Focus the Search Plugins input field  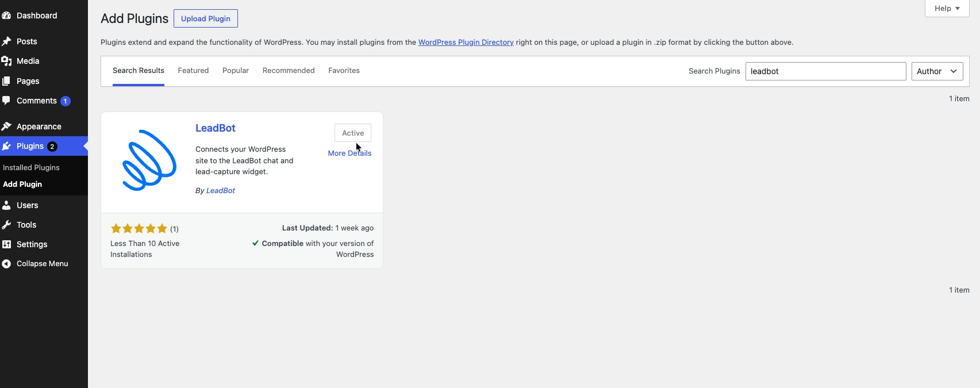[826, 71]
